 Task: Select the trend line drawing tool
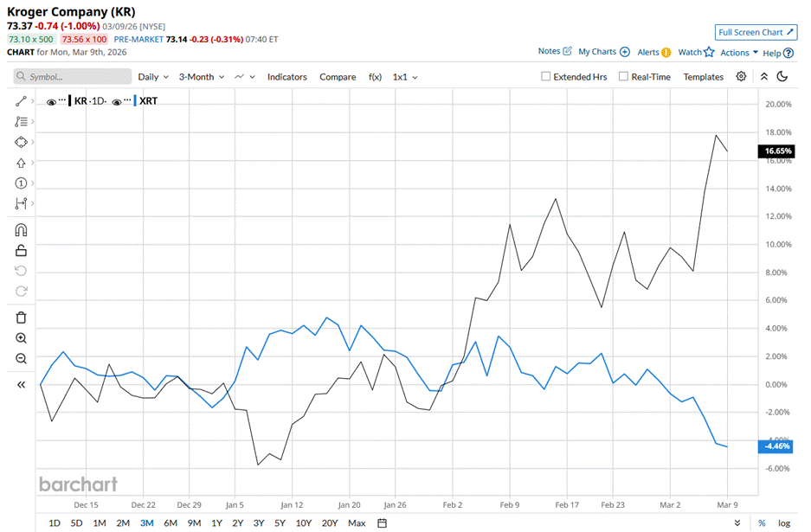21,101
